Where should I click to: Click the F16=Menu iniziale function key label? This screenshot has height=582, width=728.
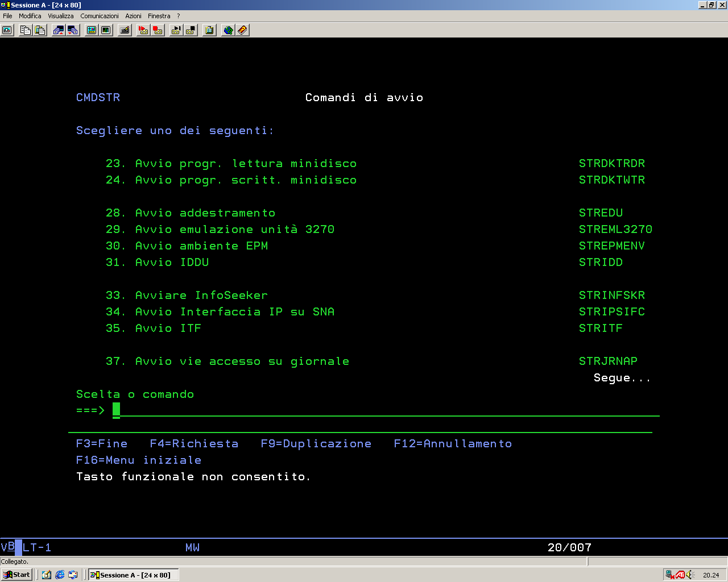(139, 460)
